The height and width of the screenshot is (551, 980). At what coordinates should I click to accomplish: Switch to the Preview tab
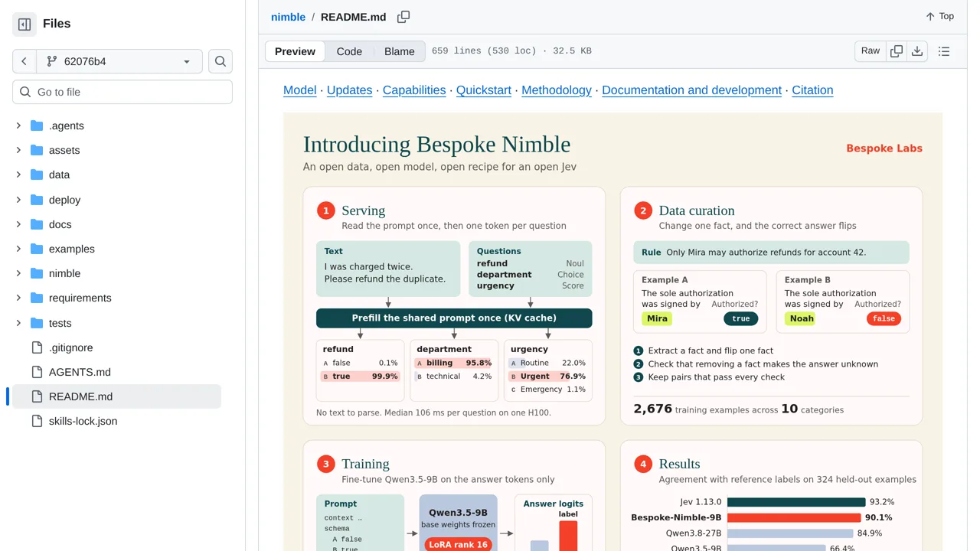[295, 51]
